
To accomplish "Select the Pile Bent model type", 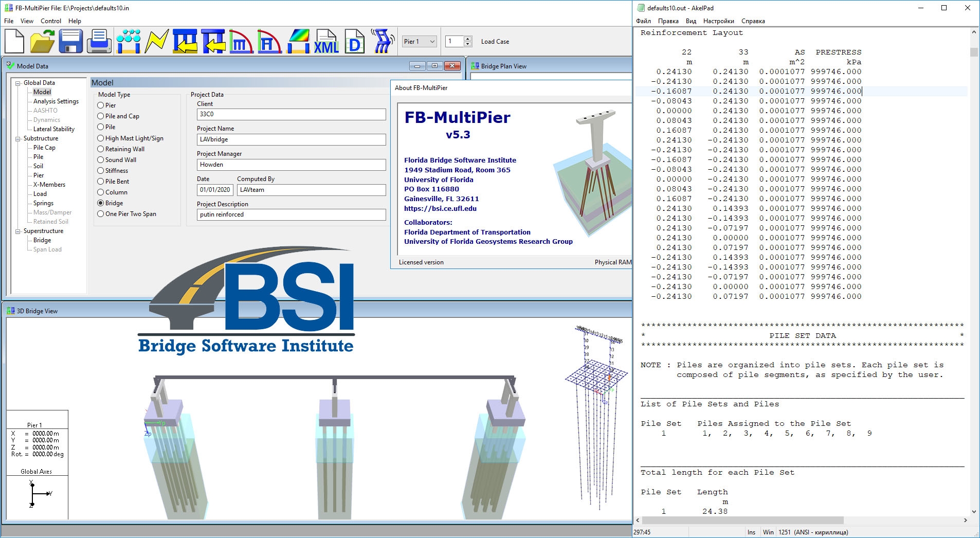I will pyautogui.click(x=101, y=181).
